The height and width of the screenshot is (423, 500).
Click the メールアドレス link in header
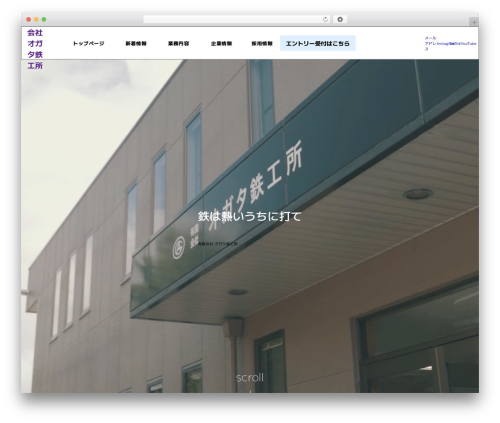tap(430, 43)
